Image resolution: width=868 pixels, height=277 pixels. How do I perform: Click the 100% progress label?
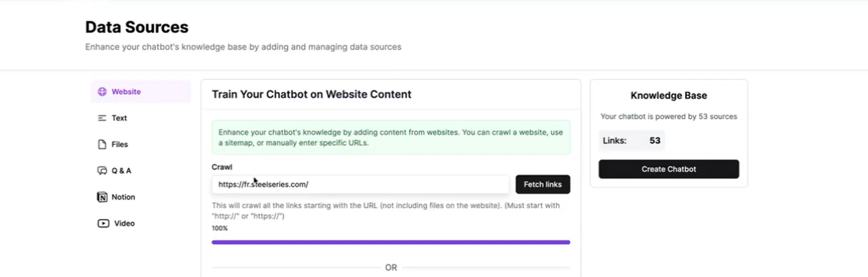pos(220,228)
